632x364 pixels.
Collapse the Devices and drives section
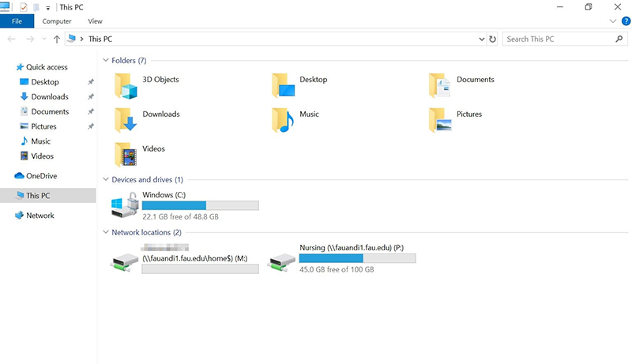[106, 179]
